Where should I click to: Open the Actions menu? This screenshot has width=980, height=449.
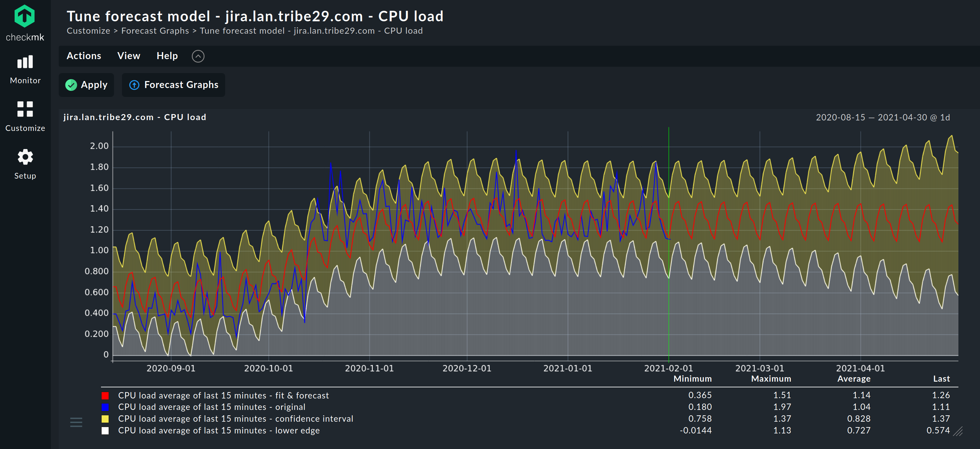click(84, 56)
